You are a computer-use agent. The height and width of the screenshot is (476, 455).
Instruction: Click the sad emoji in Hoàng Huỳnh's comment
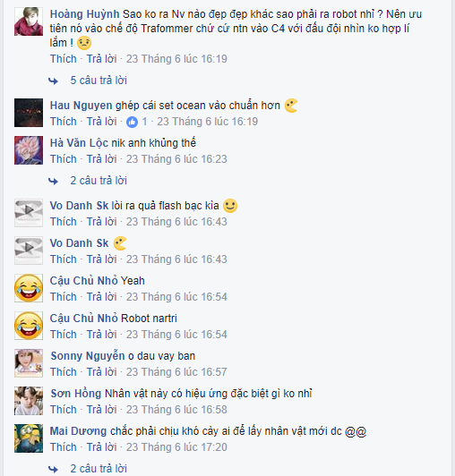pyautogui.click(x=84, y=43)
